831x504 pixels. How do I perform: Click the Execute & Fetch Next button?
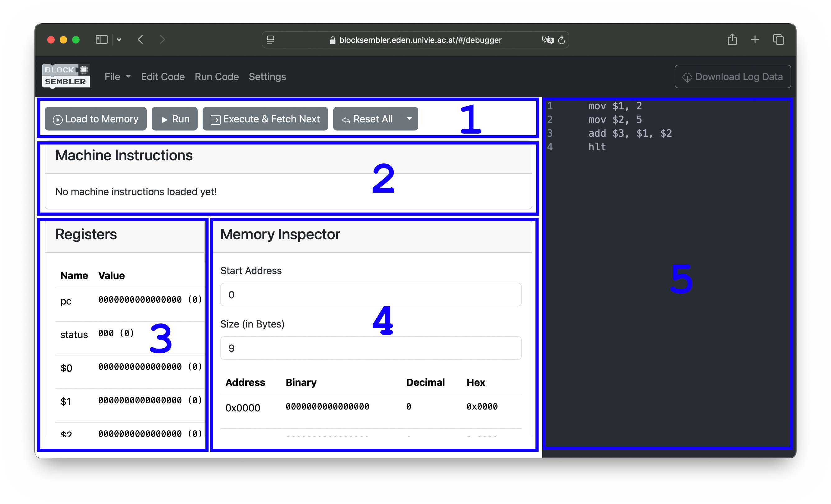[265, 119]
